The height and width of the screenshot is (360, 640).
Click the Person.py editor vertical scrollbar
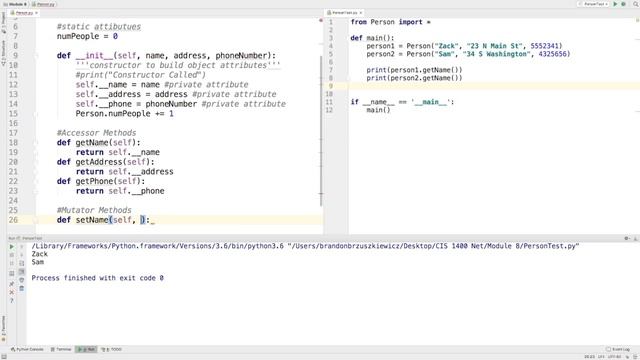321,131
